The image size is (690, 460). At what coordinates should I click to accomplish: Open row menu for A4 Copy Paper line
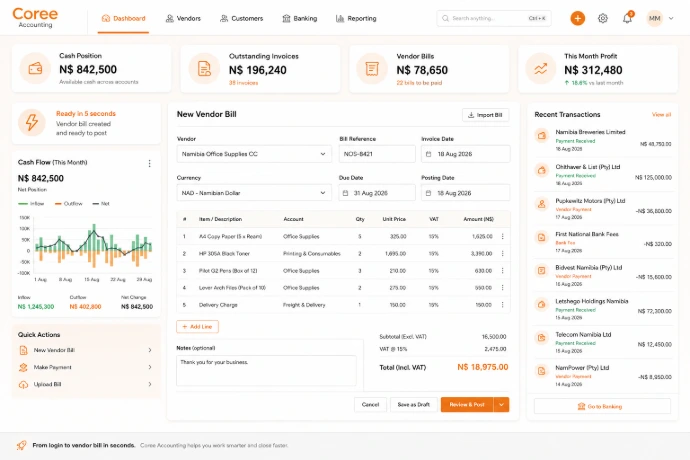[x=503, y=236]
